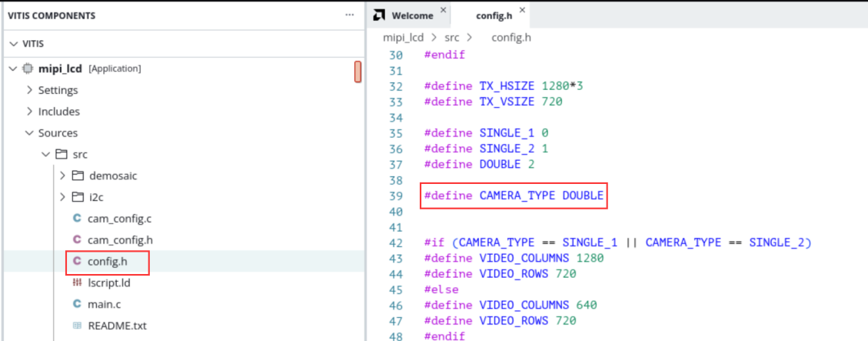Open main.c from the file tree
This screenshot has height=341, width=868.
tap(104, 304)
